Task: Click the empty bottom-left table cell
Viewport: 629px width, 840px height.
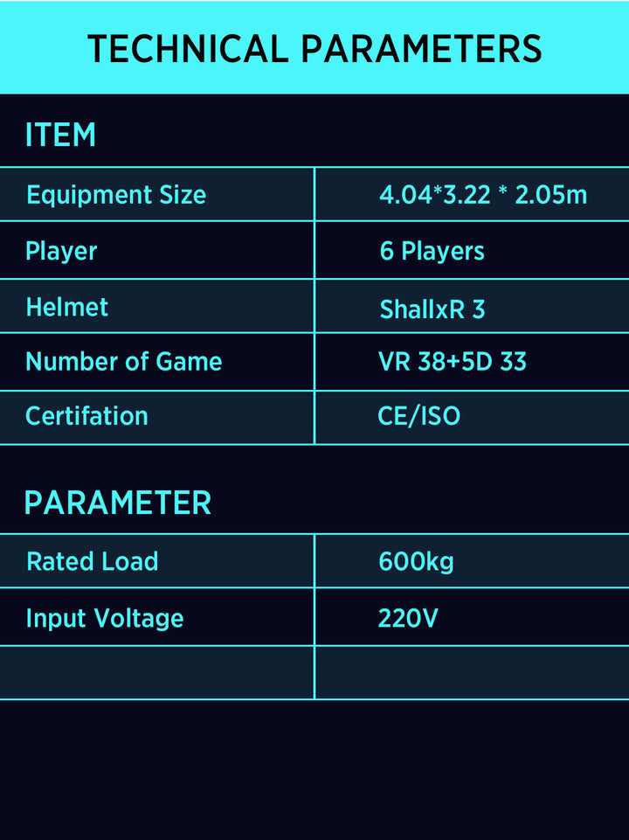Action: (157, 673)
